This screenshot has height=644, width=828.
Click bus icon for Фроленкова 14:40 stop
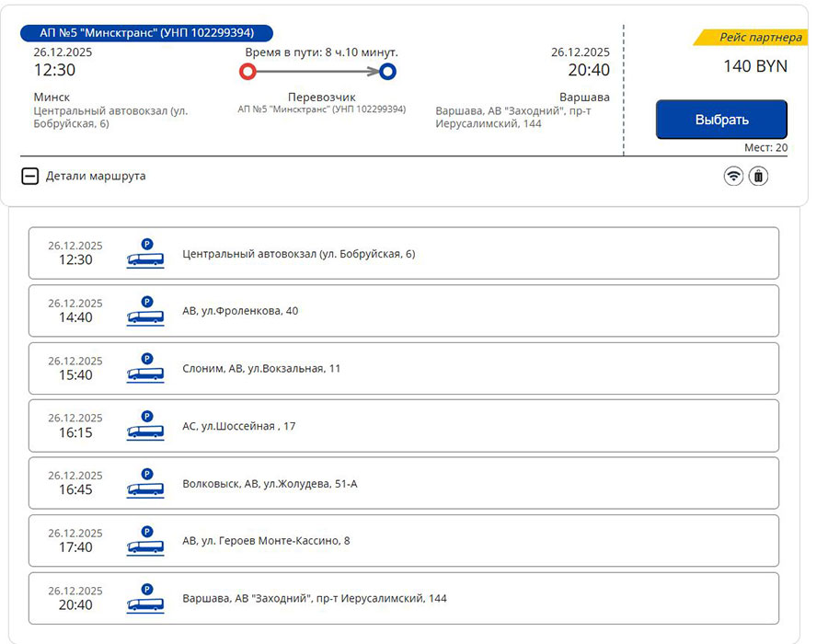(x=145, y=311)
